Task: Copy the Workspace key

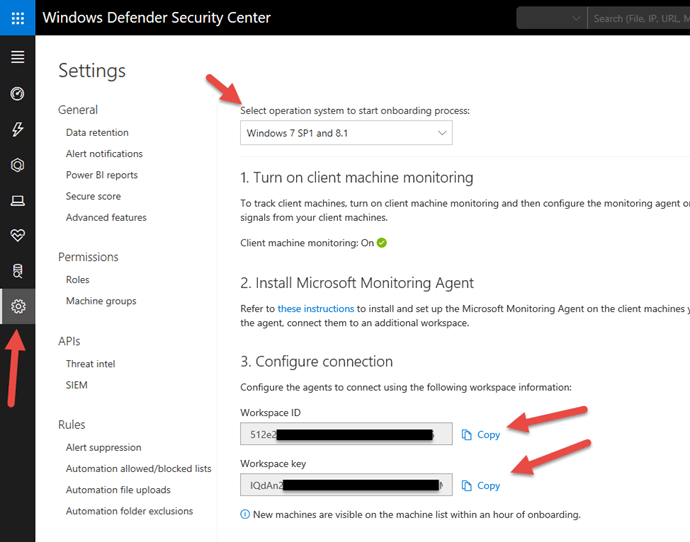Action: [481, 486]
